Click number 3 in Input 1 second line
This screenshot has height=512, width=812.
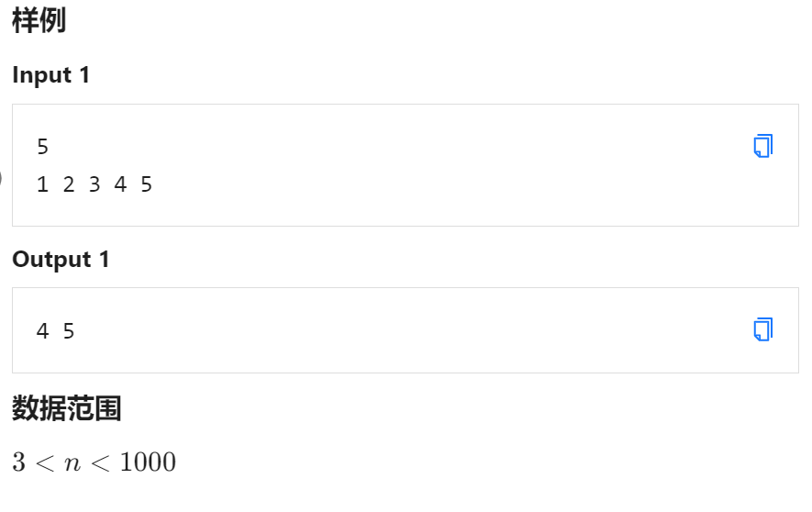pyautogui.click(x=95, y=184)
